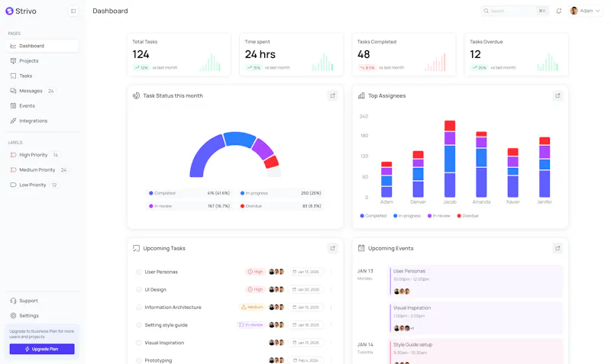Screen dimensions: 611x364
Task: Open the Tasks page in sidebar
Action: tap(42, 76)
